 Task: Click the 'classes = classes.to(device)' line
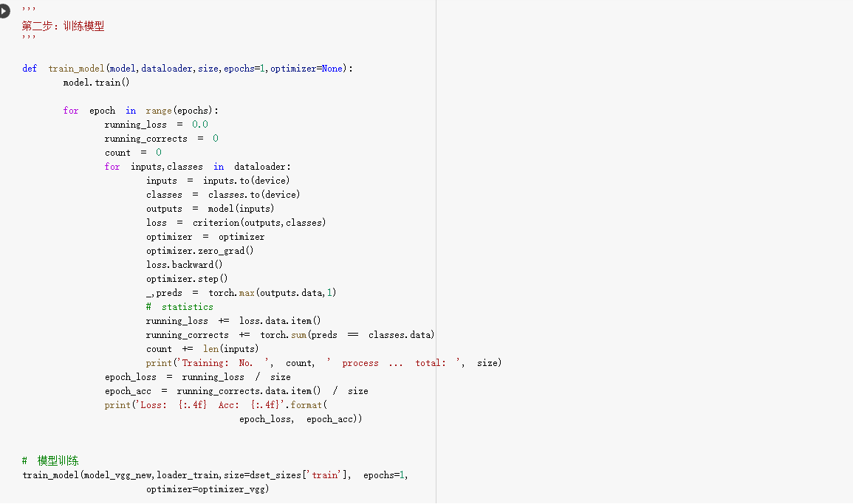coord(223,195)
